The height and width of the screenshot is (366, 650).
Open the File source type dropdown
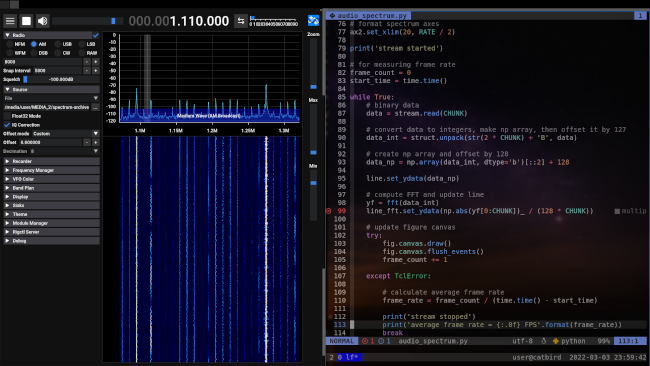pyautogui.click(x=52, y=98)
